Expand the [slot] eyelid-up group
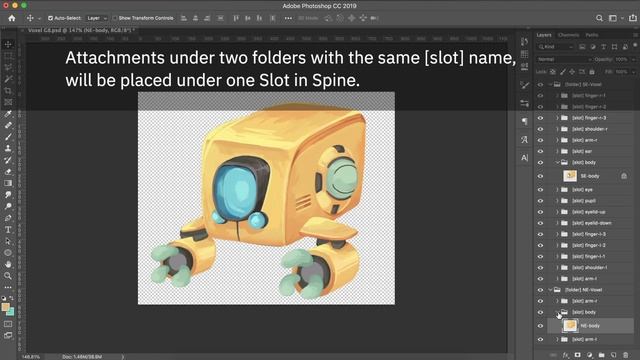Screen dimensions: 640x360 (x=557, y=212)
